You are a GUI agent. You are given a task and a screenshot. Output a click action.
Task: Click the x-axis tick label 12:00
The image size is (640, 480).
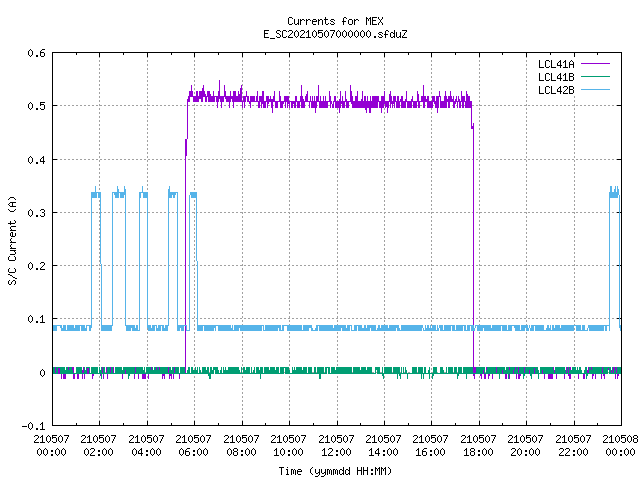point(336,452)
